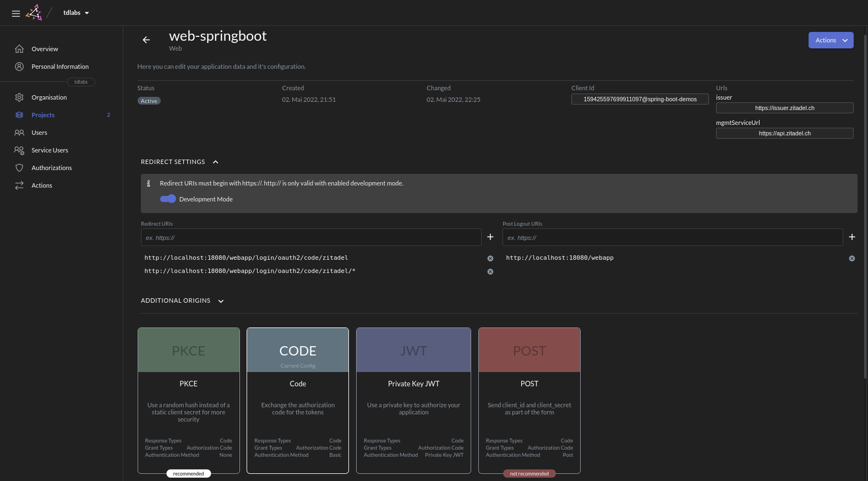Screen dimensions: 868x481
Task: Click the Post Logout URIs input field
Action: (x=673, y=237)
